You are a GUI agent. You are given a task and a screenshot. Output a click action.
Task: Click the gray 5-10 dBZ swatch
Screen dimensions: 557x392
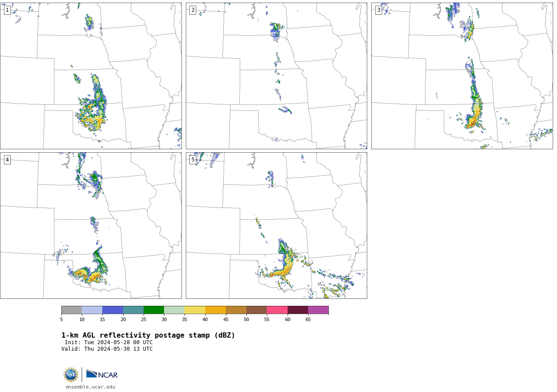click(71, 310)
